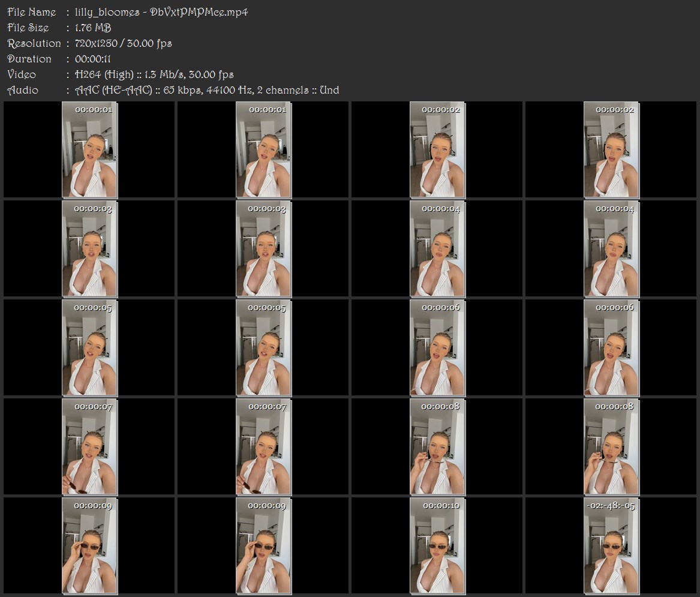Click the second frame stamped 00:00:07

263,447
